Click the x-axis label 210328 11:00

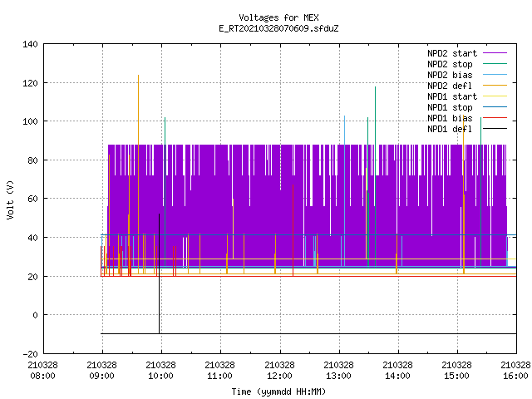click(219, 370)
